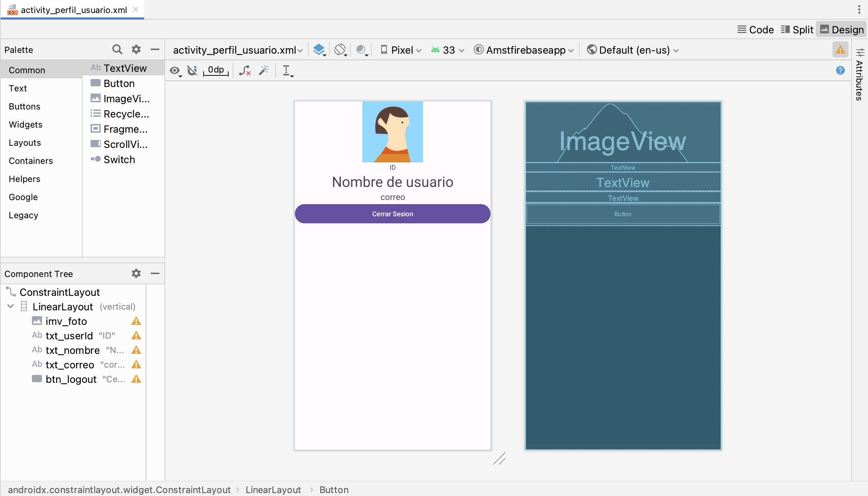Open the design surface layers selector

(x=320, y=50)
